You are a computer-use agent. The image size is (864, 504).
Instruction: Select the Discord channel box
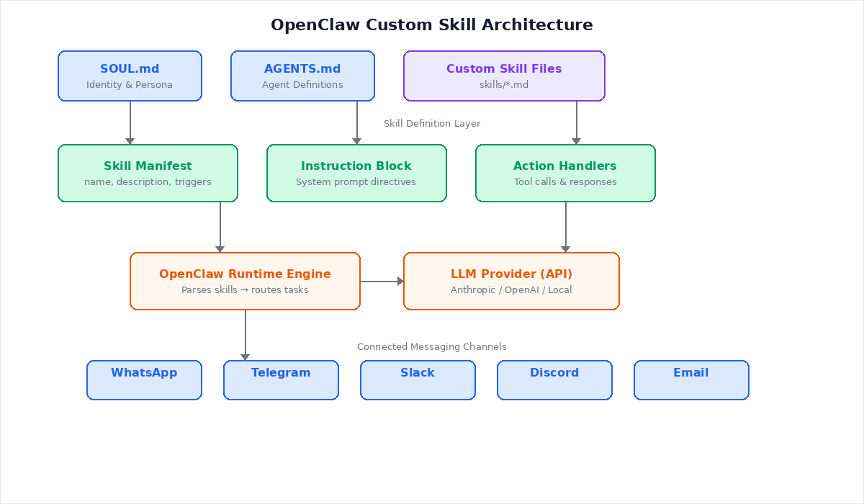pos(554,380)
